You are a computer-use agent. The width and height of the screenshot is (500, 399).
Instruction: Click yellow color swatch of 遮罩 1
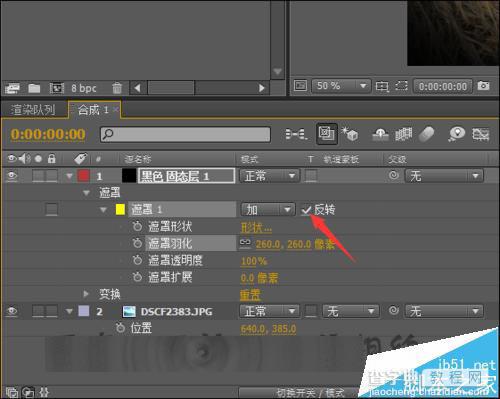click(120, 210)
